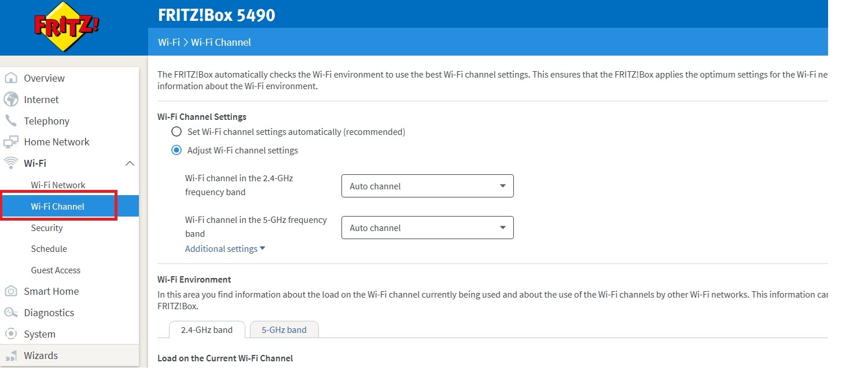Click the Smart Home icon
The image size is (868, 370).
(11, 291)
